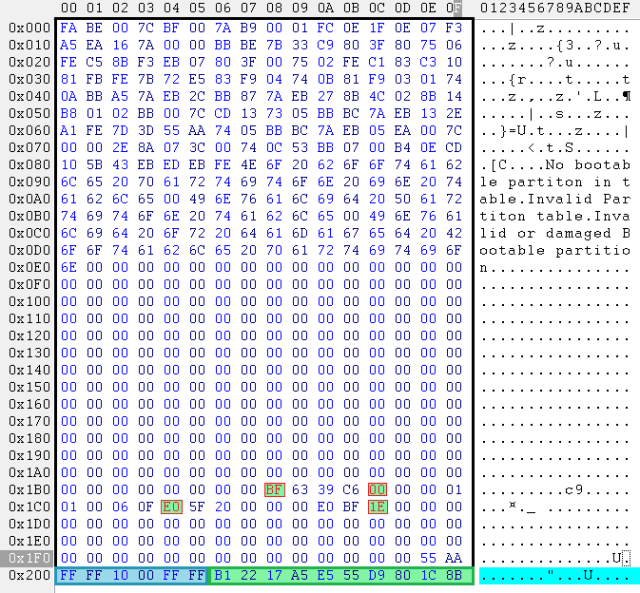Select byte 6E in row 0x0E0
Screen dimensions: 640x593
pyautogui.click(x=69, y=267)
